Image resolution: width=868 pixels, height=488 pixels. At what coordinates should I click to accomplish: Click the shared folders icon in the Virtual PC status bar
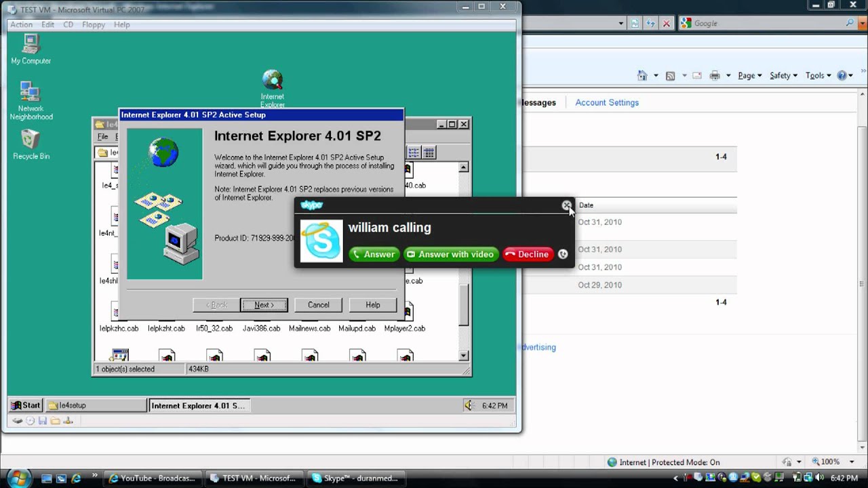(55, 421)
